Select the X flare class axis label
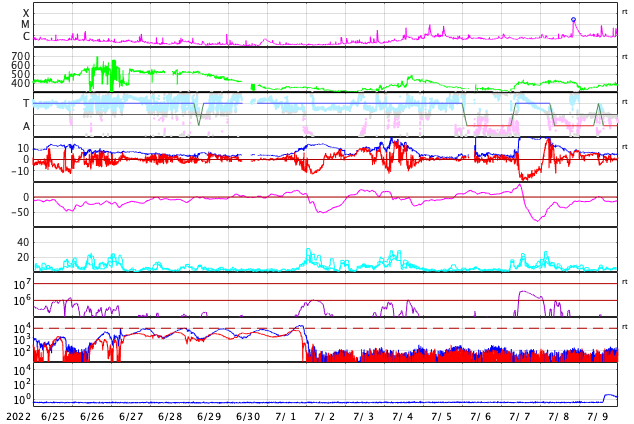The image size is (634, 424). tap(26, 13)
